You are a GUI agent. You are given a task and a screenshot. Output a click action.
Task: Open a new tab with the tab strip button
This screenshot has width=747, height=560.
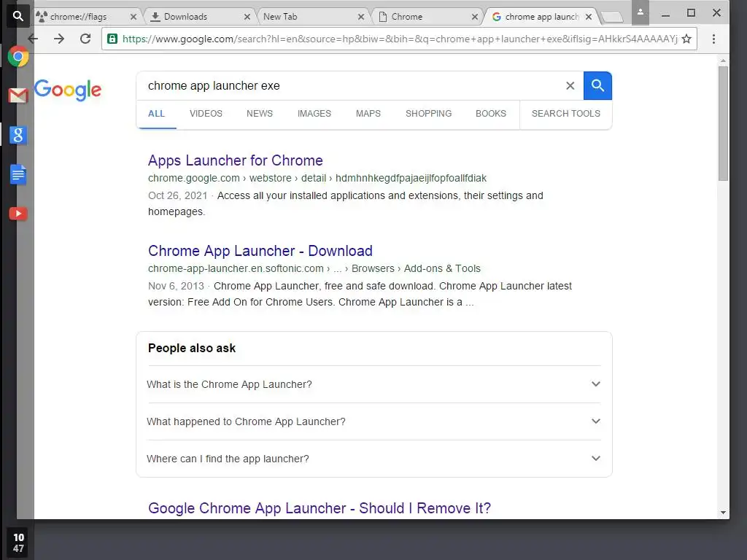click(x=612, y=17)
